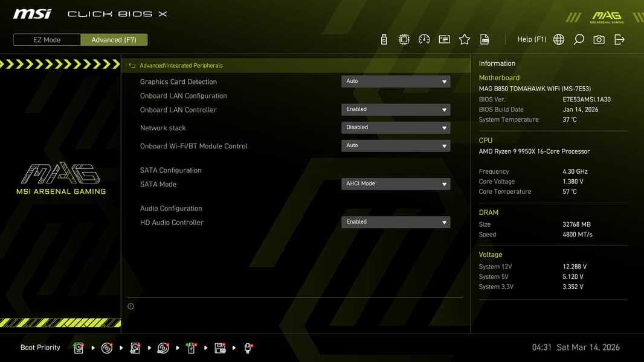The width and height of the screenshot is (644, 362).
Task: Select the Network stack label
Action: tap(163, 128)
